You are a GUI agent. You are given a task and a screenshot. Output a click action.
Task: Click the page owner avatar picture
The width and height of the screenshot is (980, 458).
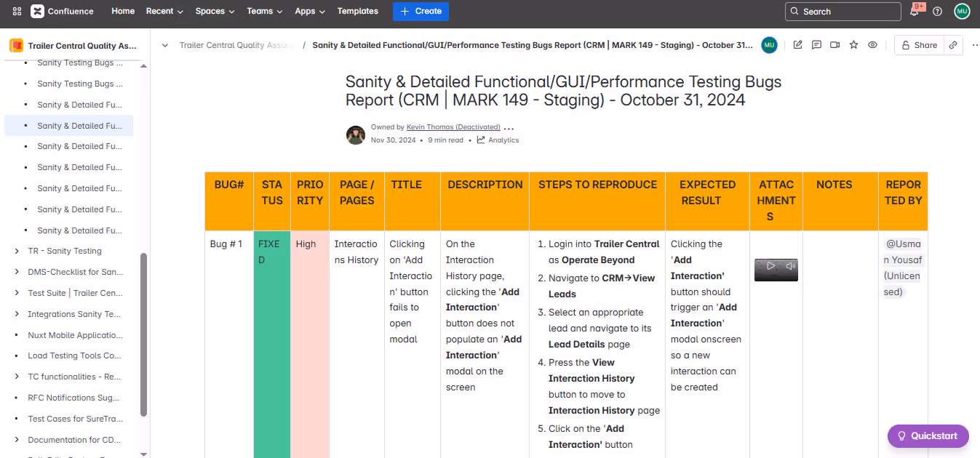355,134
